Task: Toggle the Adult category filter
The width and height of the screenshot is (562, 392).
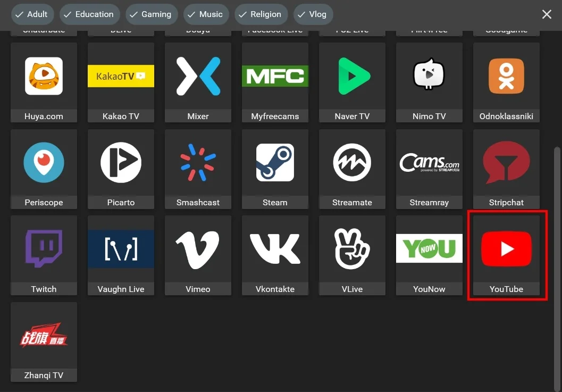Action: [32, 14]
